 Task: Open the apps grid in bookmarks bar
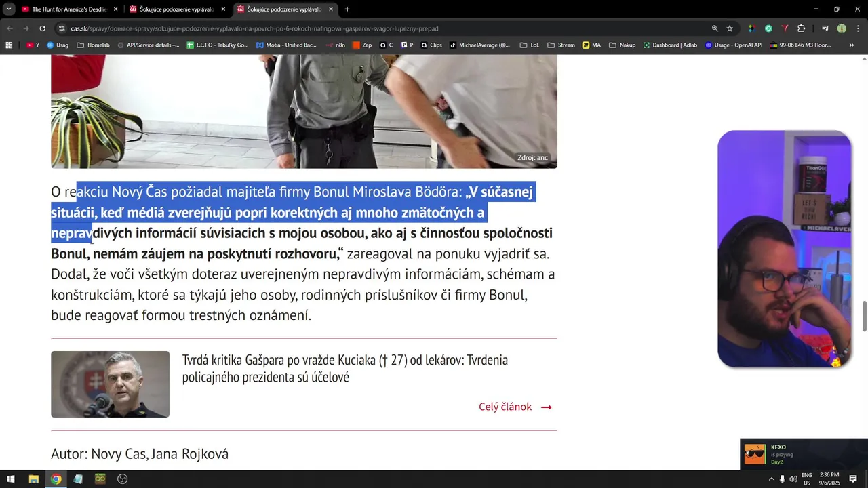9,45
